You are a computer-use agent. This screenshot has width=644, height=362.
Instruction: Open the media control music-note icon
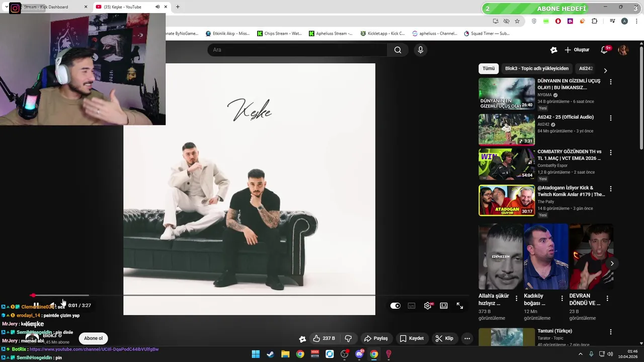[612, 21]
